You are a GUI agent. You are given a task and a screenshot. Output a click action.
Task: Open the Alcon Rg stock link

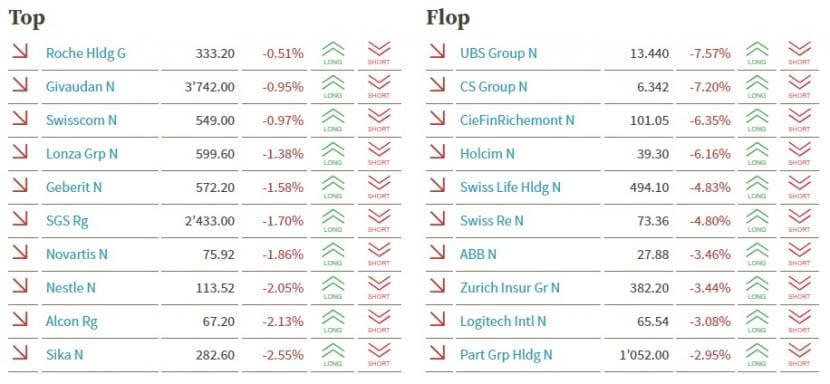coord(72,322)
